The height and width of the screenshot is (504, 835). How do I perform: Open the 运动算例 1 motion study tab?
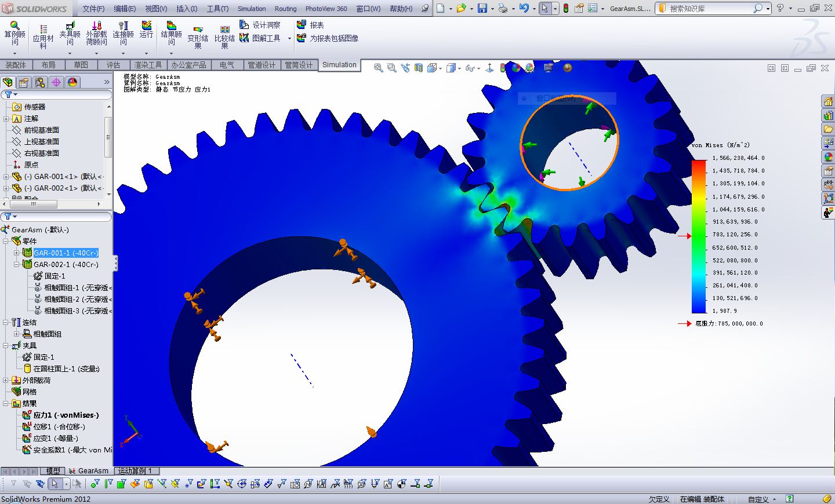tap(135, 471)
